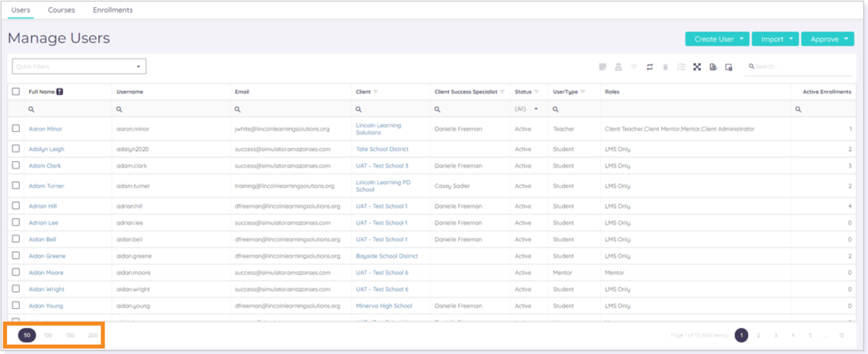
Task: Click the Active Enrollments column header
Action: pos(826,92)
